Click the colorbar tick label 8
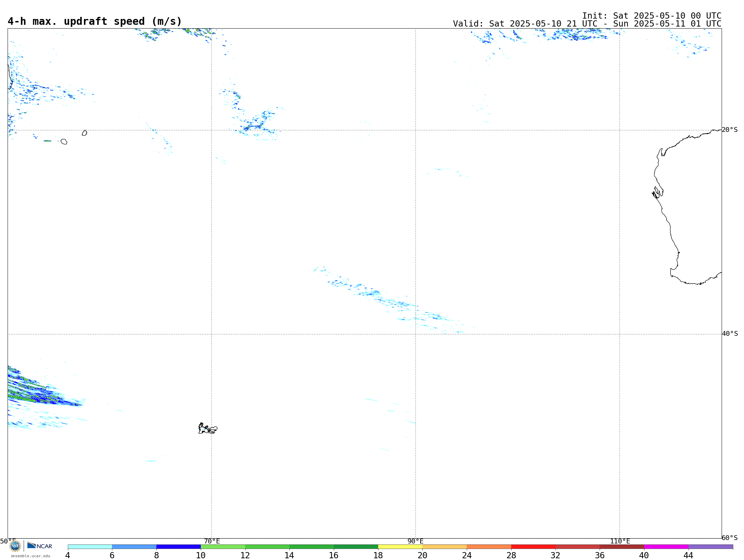Screen dimensions: 744x560 point(156,556)
